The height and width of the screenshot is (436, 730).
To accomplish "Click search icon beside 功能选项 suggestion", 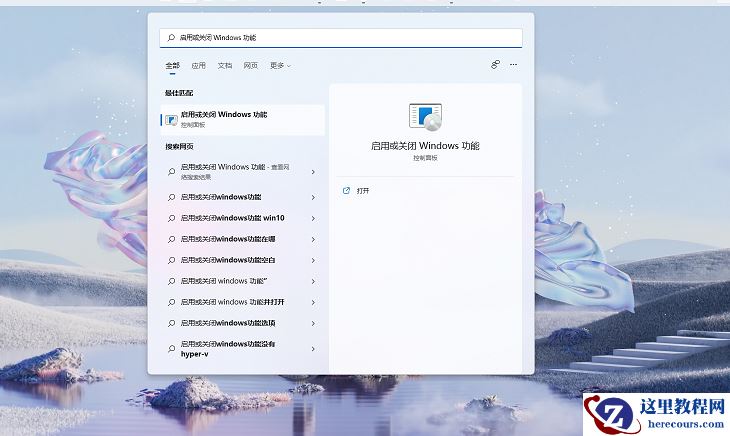I will 171,323.
